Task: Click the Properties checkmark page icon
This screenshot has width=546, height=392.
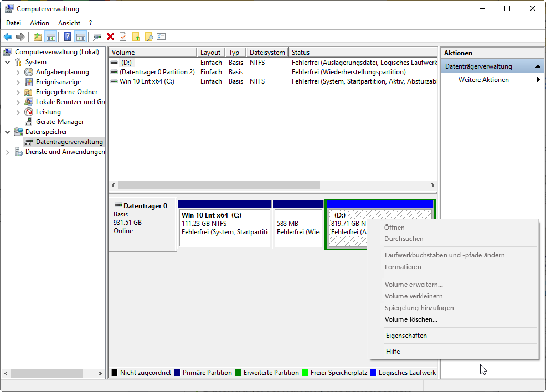Action: tap(123, 37)
